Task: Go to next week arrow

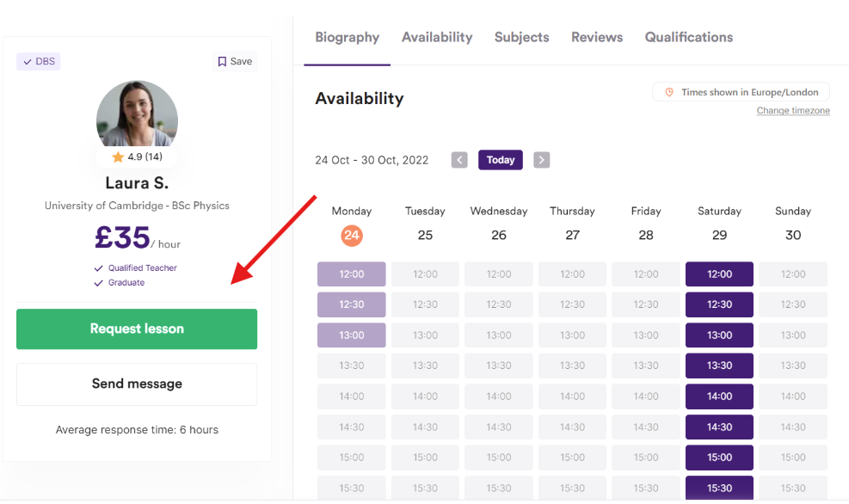Action: click(541, 160)
